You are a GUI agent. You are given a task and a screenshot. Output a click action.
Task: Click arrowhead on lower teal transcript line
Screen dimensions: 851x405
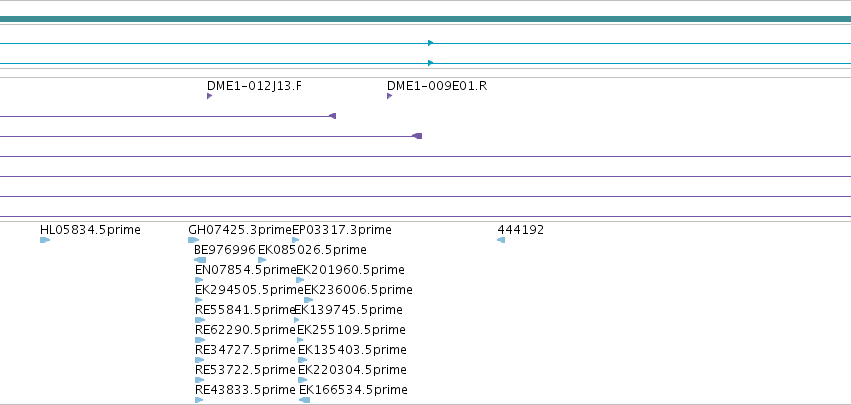tap(430, 63)
